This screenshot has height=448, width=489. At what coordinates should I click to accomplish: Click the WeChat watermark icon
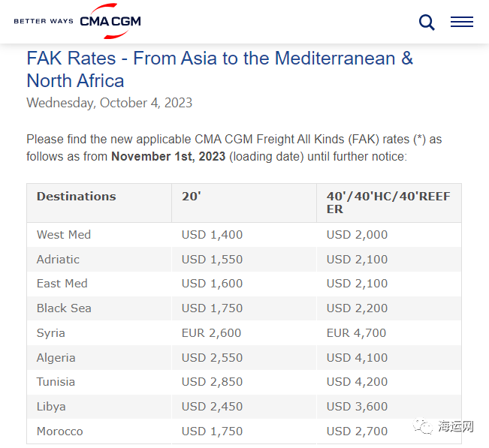(423, 426)
